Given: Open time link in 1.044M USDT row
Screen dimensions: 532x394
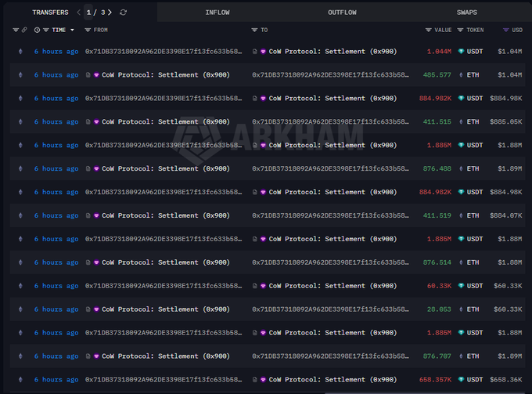Looking at the screenshot, I should click(x=56, y=51).
